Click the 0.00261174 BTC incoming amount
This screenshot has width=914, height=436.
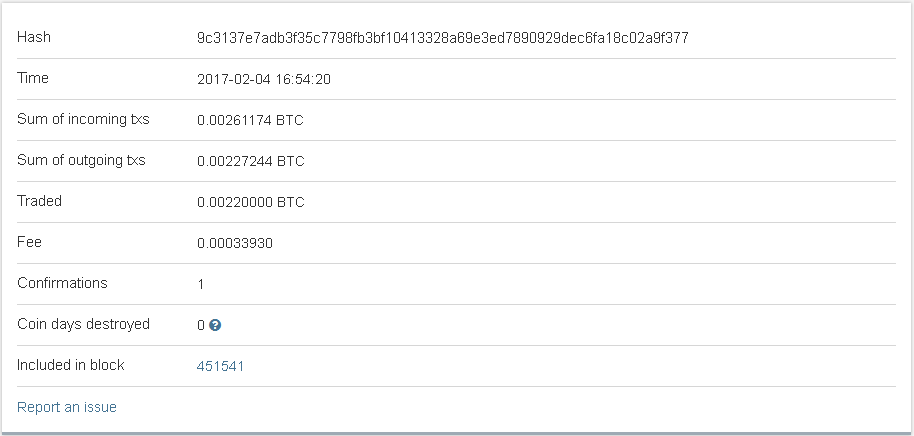click(250, 120)
